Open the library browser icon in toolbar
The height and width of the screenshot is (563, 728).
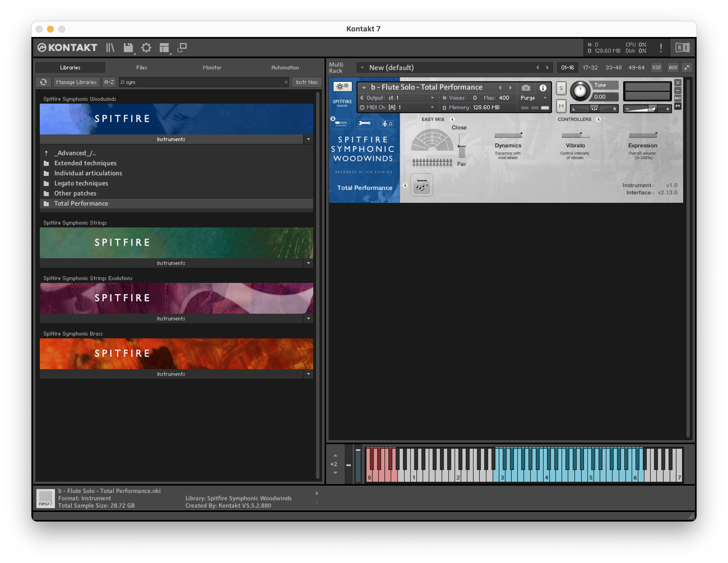click(x=110, y=48)
